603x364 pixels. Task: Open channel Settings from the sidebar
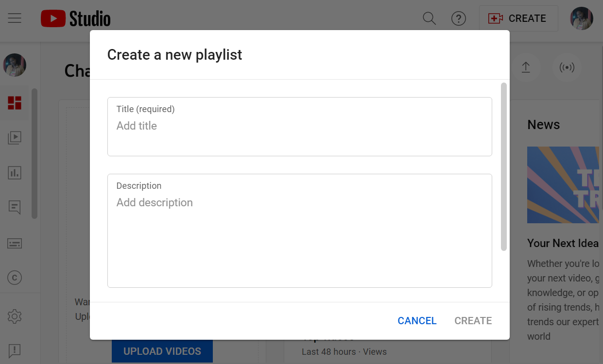click(15, 316)
